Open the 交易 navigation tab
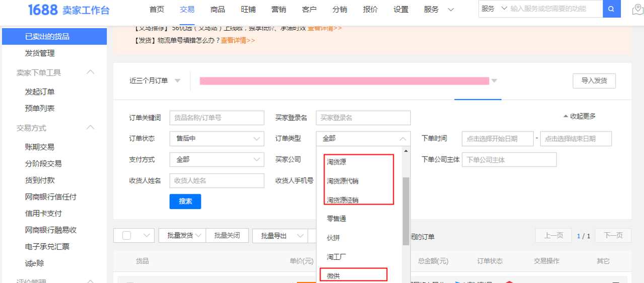 tap(187, 10)
